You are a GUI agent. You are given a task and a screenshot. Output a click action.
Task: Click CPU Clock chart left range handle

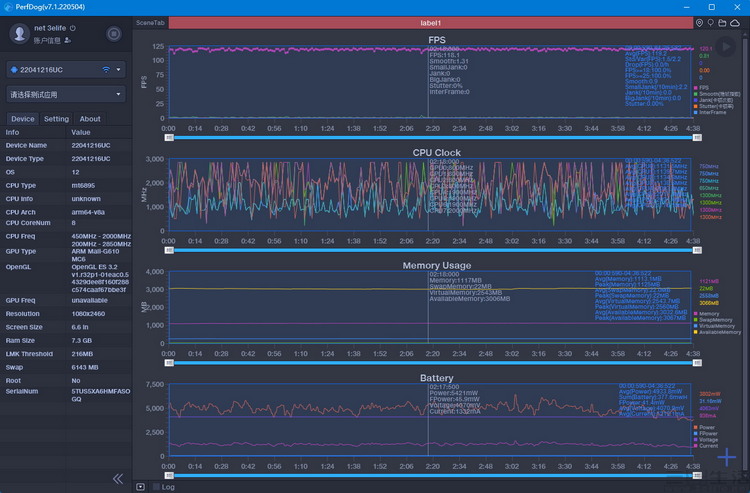(169, 250)
